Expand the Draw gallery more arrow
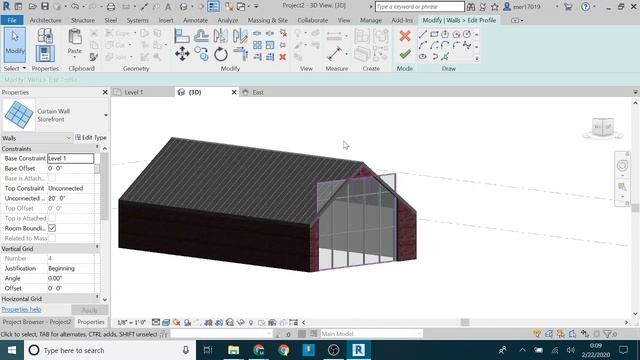 [x=476, y=58]
